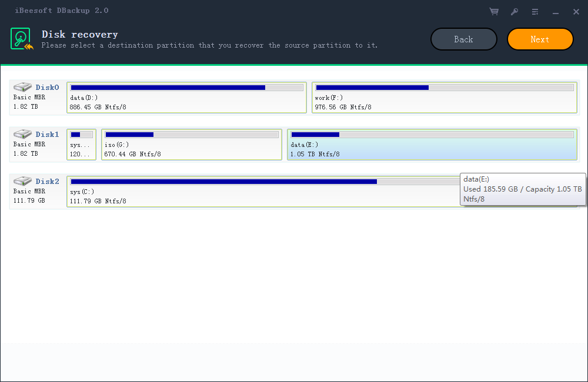Open the menu list icon in title bar
The width and height of the screenshot is (588, 382).
(535, 12)
